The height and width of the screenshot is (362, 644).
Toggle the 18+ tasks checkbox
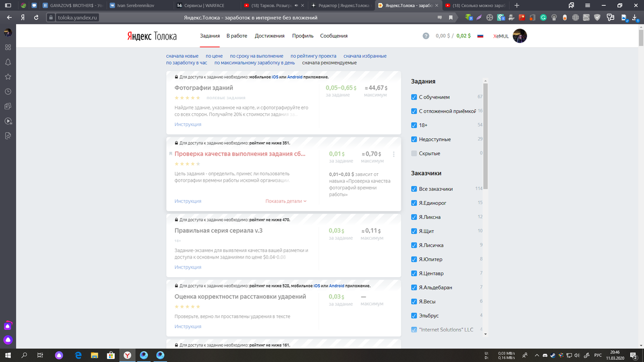414,125
